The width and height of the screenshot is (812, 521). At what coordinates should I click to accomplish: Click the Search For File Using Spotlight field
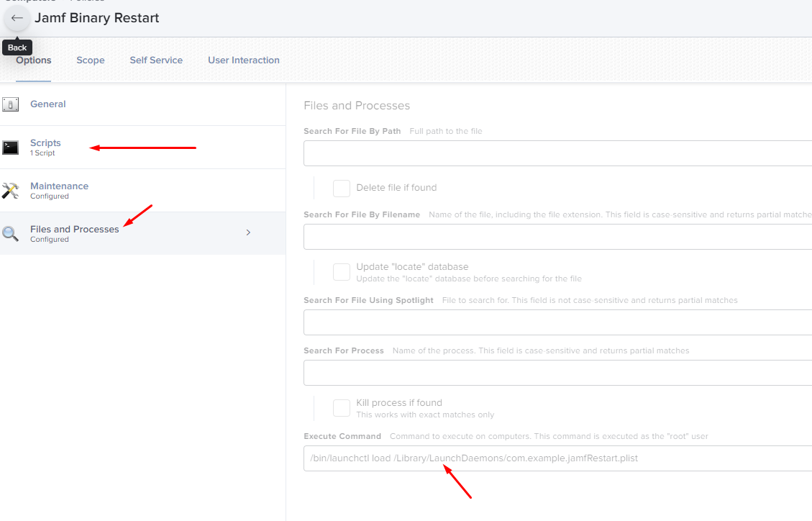coord(557,322)
